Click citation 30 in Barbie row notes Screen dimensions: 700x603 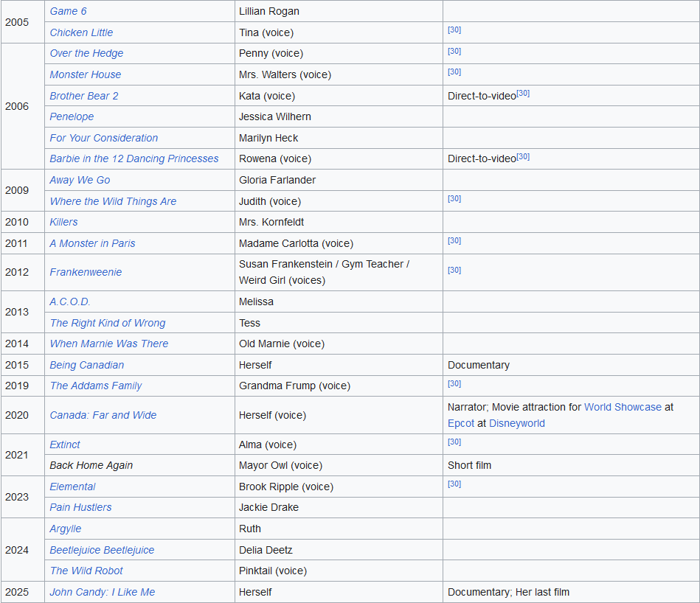point(523,156)
